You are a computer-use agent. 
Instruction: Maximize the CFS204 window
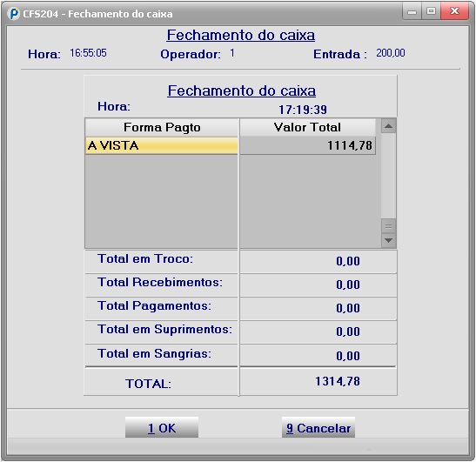tap(431, 12)
